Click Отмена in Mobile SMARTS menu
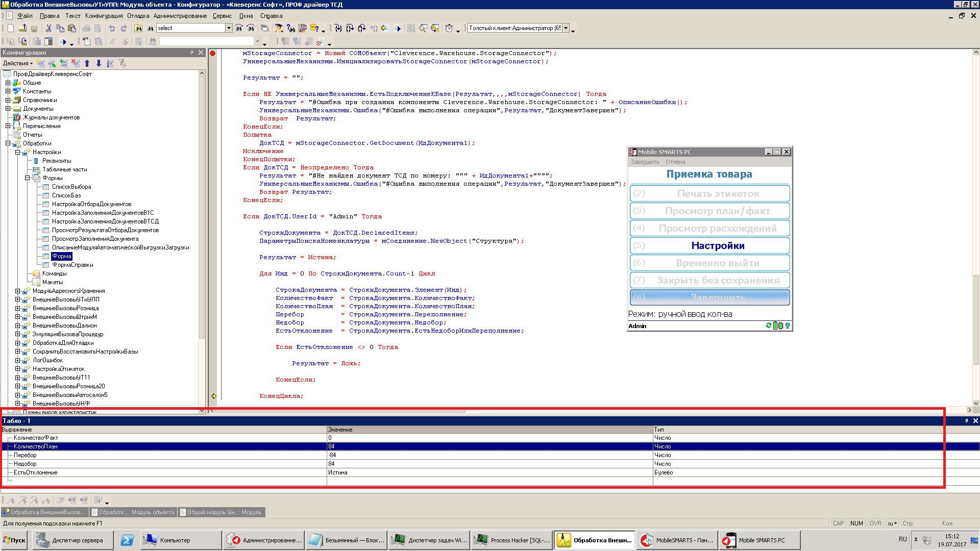The height and width of the screenshot is (551, 980). 675,162
